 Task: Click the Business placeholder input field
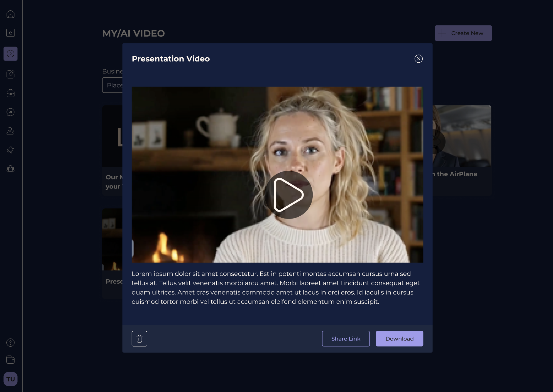click(112, 85)
